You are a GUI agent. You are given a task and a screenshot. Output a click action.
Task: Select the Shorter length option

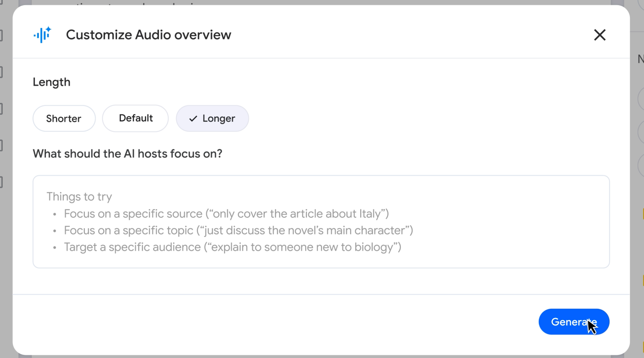pos(64,118)
